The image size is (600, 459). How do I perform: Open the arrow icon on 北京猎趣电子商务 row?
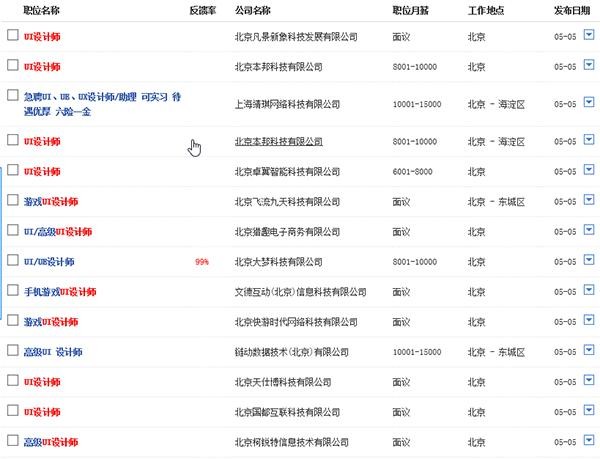[588, 230]
